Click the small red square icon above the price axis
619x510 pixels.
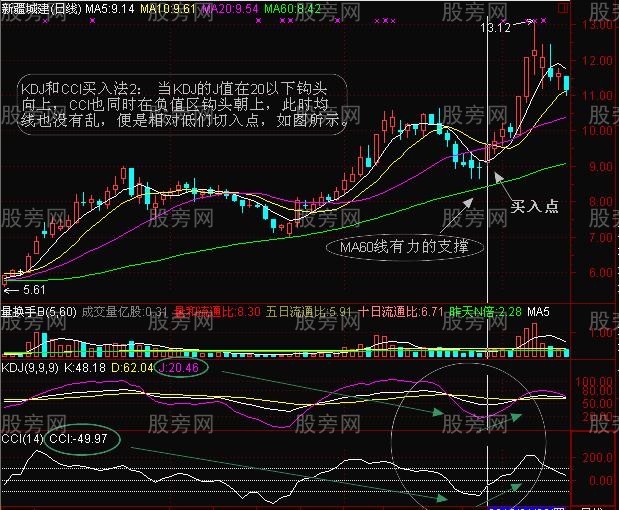[x=565, y=9]
